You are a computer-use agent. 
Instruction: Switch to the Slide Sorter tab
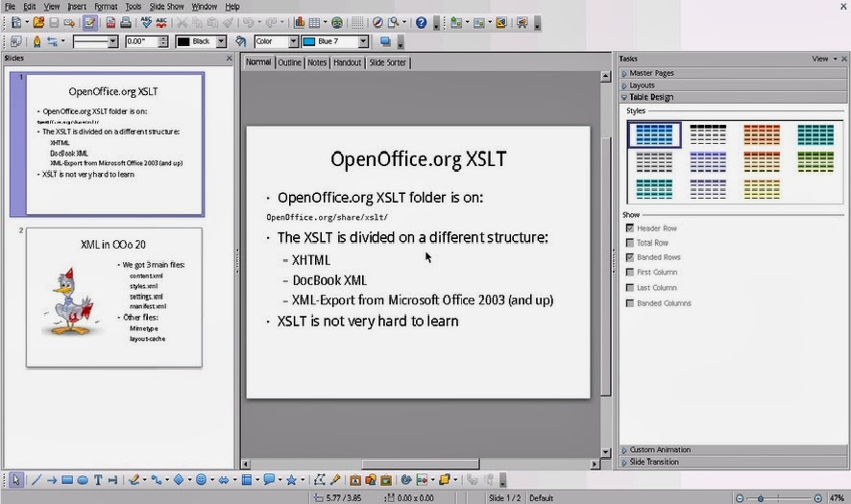387,62
